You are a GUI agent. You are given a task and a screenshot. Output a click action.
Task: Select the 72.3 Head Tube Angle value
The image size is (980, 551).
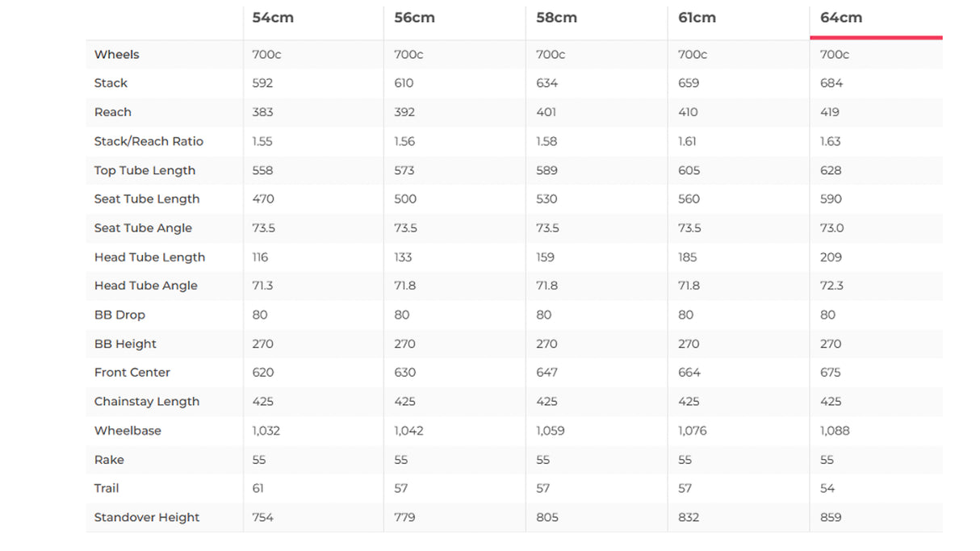(831, 286)
